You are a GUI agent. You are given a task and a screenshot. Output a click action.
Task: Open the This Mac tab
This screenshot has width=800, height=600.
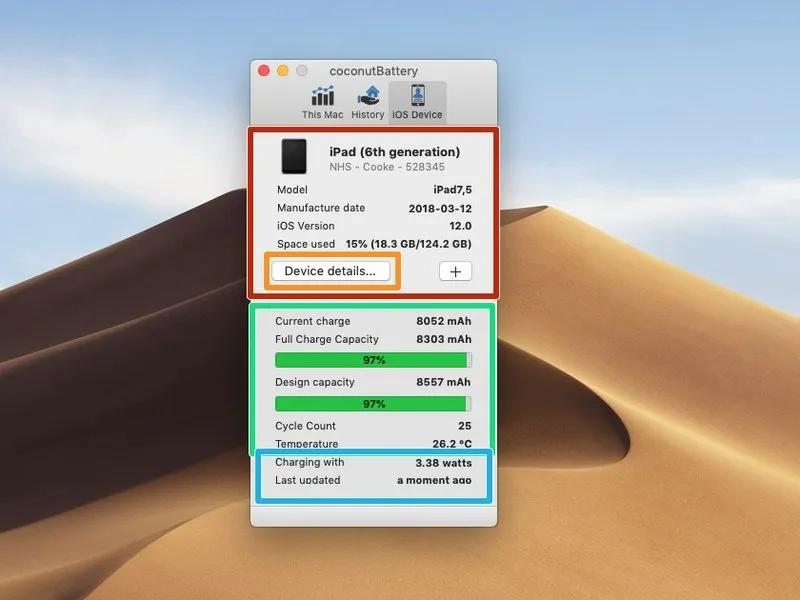(322, 103)
